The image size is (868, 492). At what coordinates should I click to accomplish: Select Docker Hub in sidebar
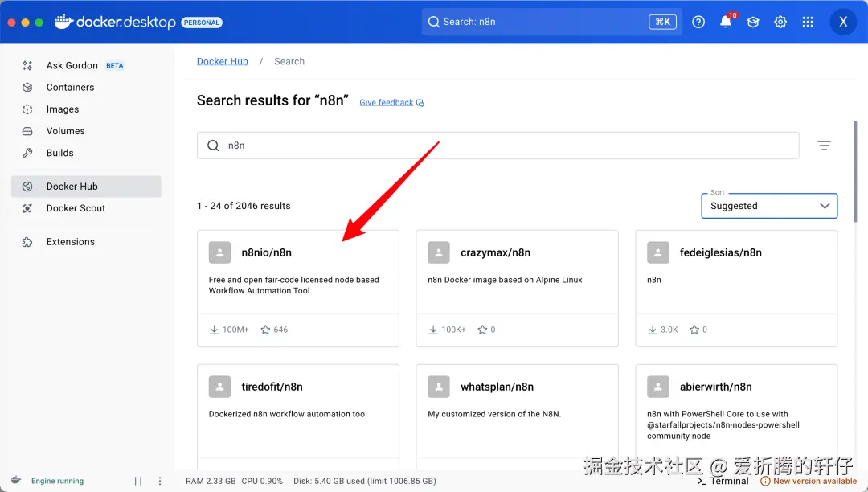86,187
